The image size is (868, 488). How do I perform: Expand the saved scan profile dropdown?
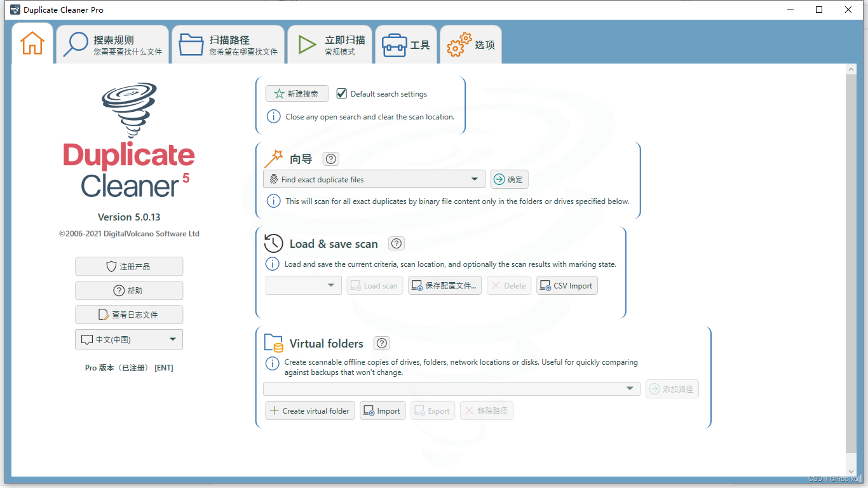click(304, 285)
